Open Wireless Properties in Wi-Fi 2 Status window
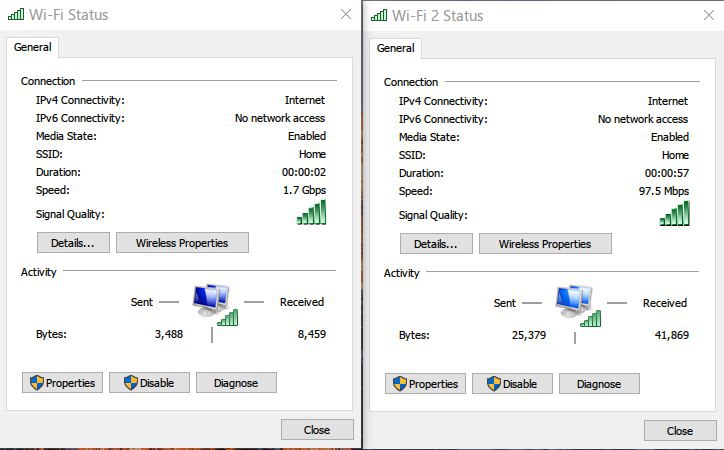The height and width of the screenshot is (450, 724). click(545, 244)
